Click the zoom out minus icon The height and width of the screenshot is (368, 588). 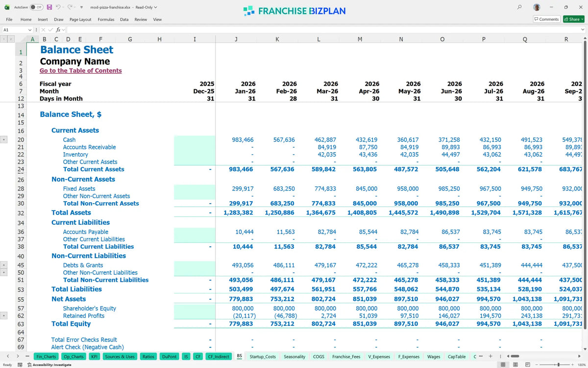[537, 365]
